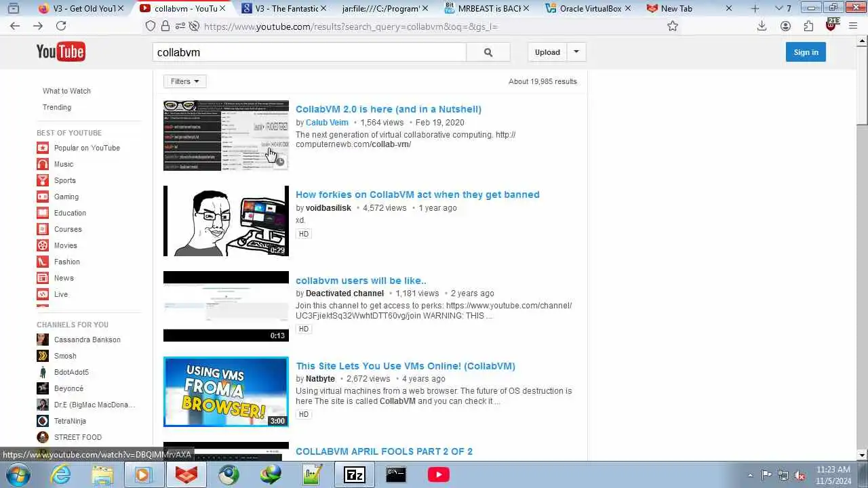This screenshot has width=868, height=488.
Task: Open How forkies on CollabVM video title
Action: point(418,195)
